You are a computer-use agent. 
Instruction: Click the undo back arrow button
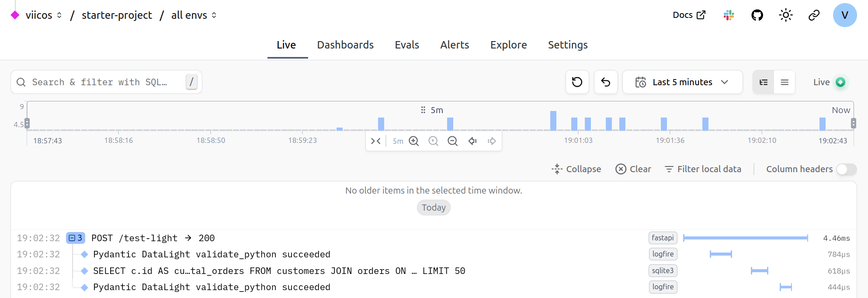605,82
